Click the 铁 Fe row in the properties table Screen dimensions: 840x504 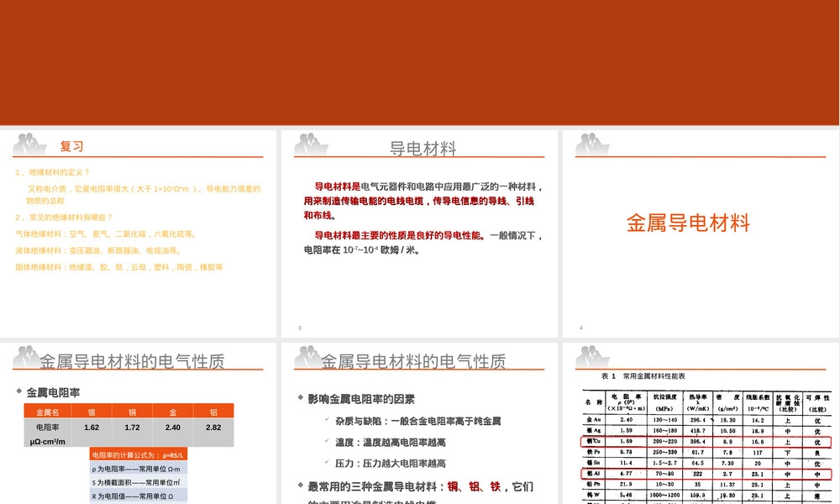coord(707,453)
